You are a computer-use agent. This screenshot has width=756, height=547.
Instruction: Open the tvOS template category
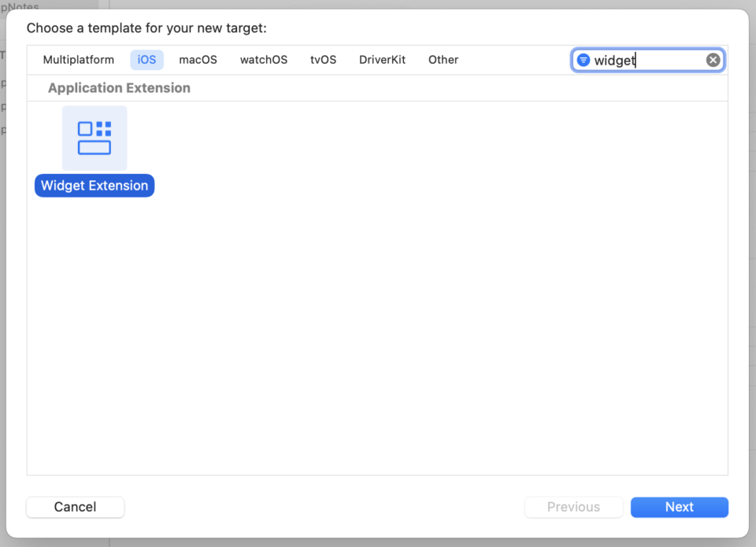[323, 59]
